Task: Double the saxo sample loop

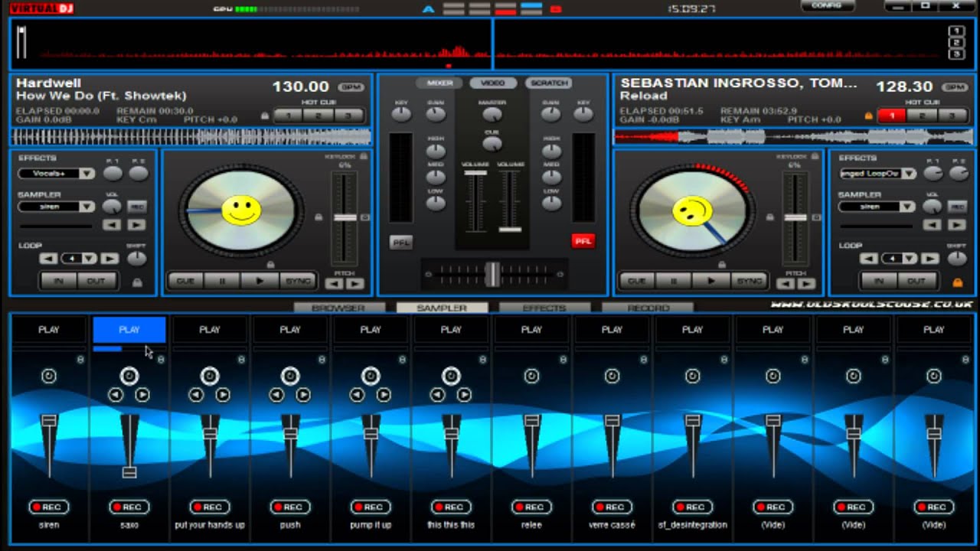Action: [x=142, y=395]
